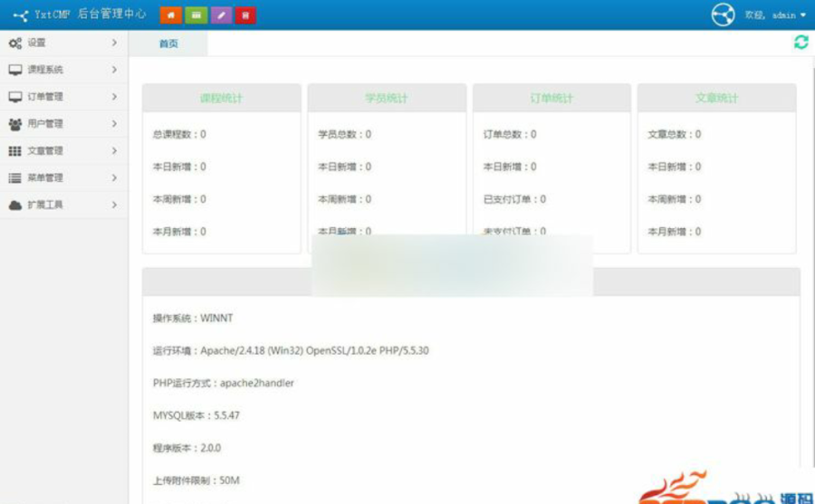Click the MYSQL版本 5.5.47 line
The image size is (815, 504).
(x=196, y=415)
